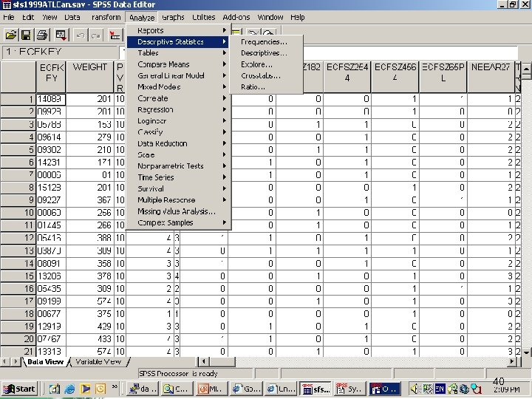Choose Descriptives... from the submenu
The width and height of the screenshot is (532, 399).
pos(266,53)
